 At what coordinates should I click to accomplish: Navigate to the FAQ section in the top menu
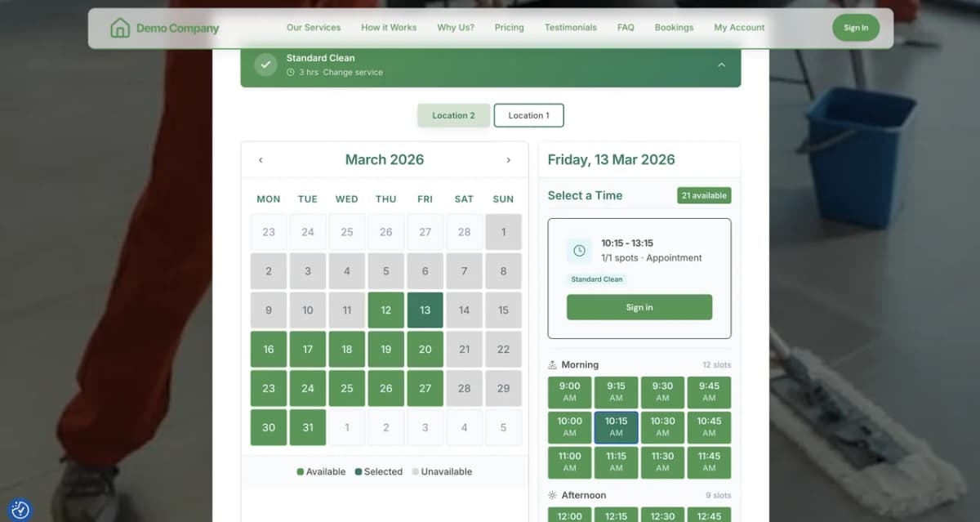[x=626, y=27]
